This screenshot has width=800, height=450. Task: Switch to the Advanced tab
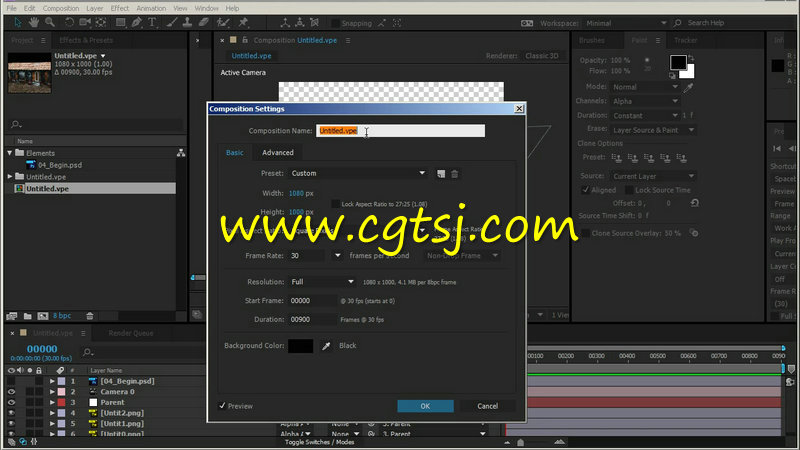278,153
